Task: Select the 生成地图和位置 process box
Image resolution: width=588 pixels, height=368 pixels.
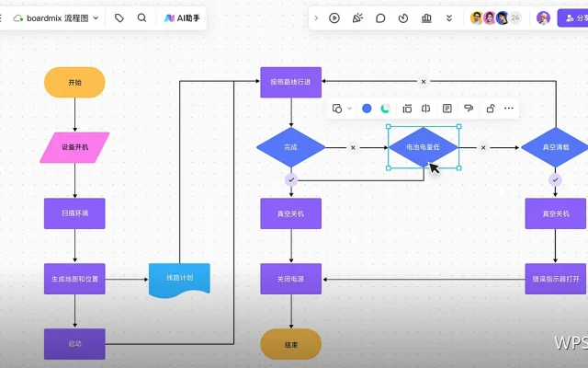Action: pyautogui.click(x=74, y=279)
